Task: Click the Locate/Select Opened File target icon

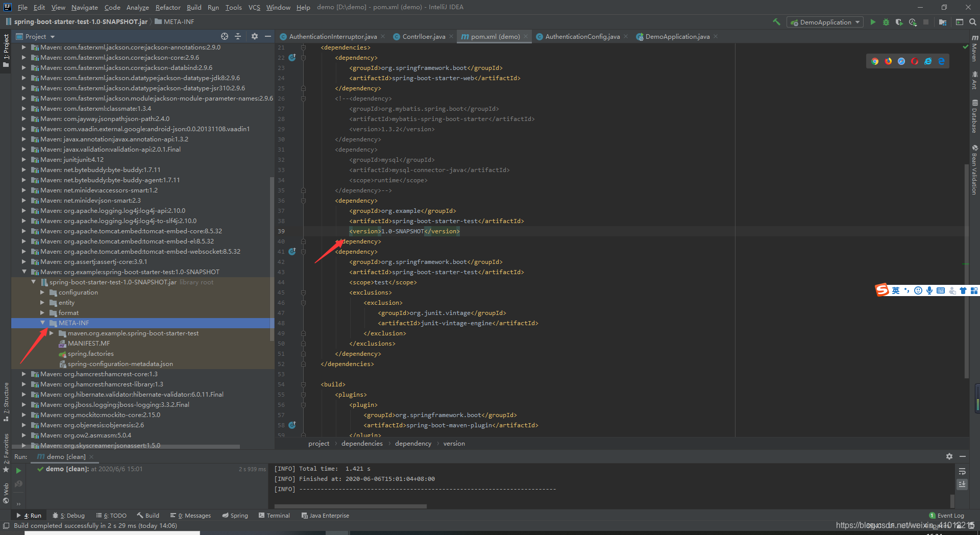Action: (225, 36)
